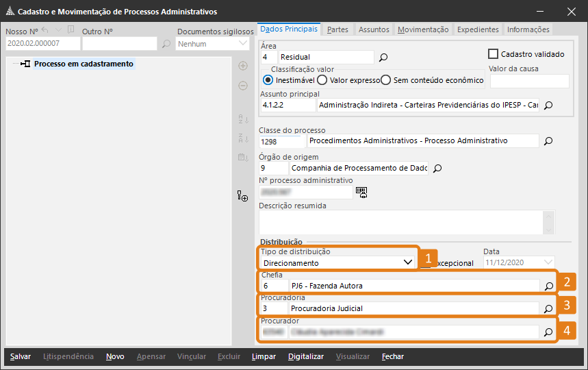Search Órgão de origem with magnifier

(438, 168)
